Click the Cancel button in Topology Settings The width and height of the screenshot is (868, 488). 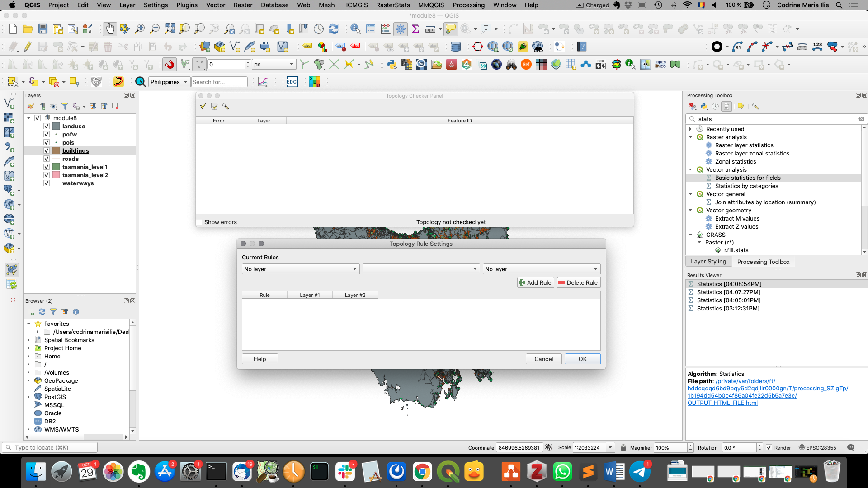point(544,359)
